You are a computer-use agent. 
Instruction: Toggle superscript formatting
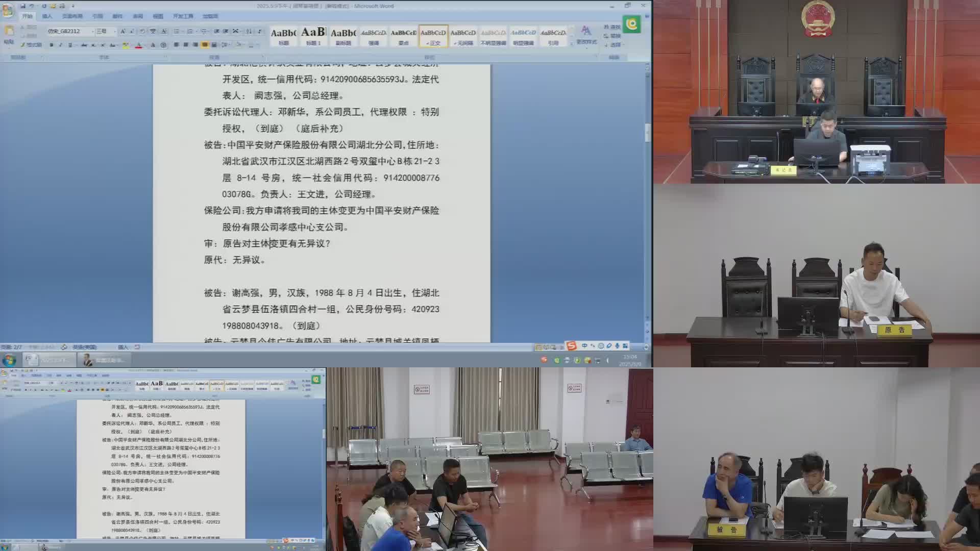coord(103,45)
